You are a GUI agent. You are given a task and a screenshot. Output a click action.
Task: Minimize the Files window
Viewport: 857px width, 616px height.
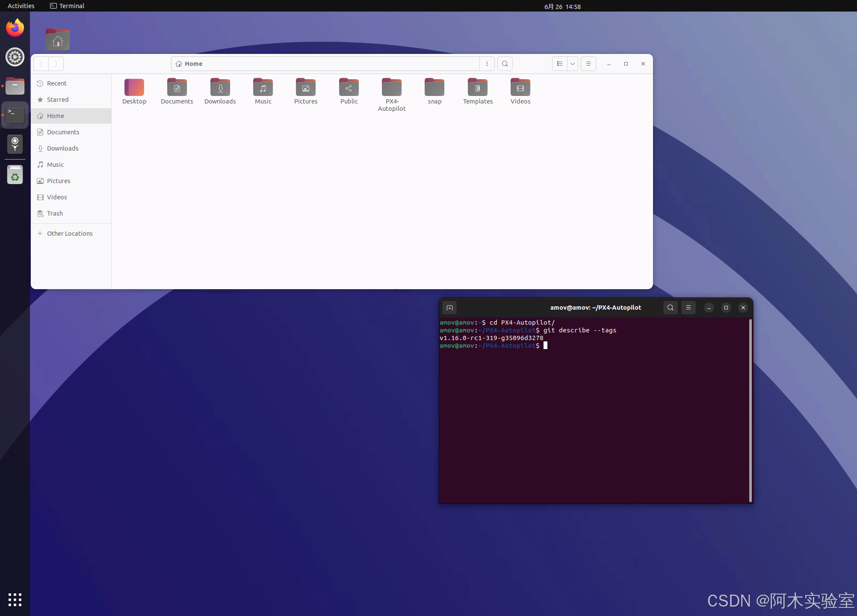tap(609, 64)
